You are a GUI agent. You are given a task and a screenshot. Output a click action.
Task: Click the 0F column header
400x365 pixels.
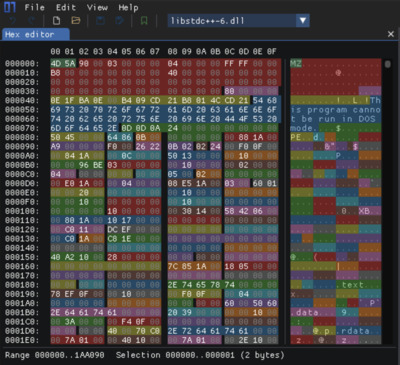tap(271, 51)
